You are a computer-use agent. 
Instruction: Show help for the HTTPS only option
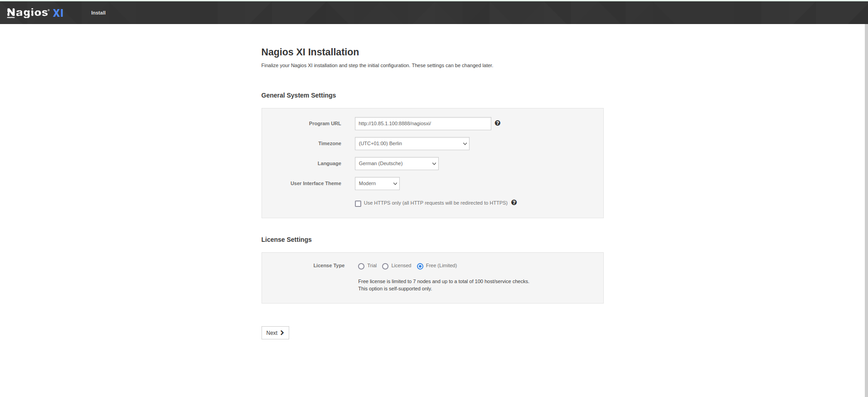point(514,202)
